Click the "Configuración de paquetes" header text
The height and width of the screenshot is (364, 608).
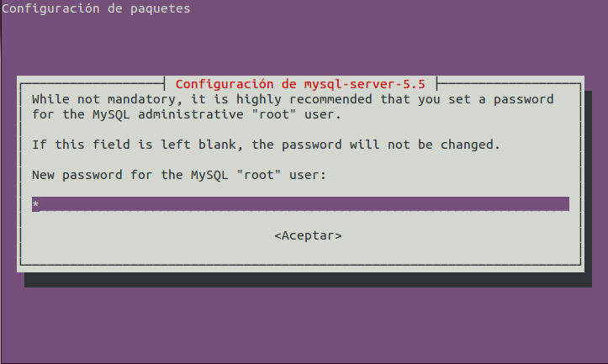click(x=97, y=9)
